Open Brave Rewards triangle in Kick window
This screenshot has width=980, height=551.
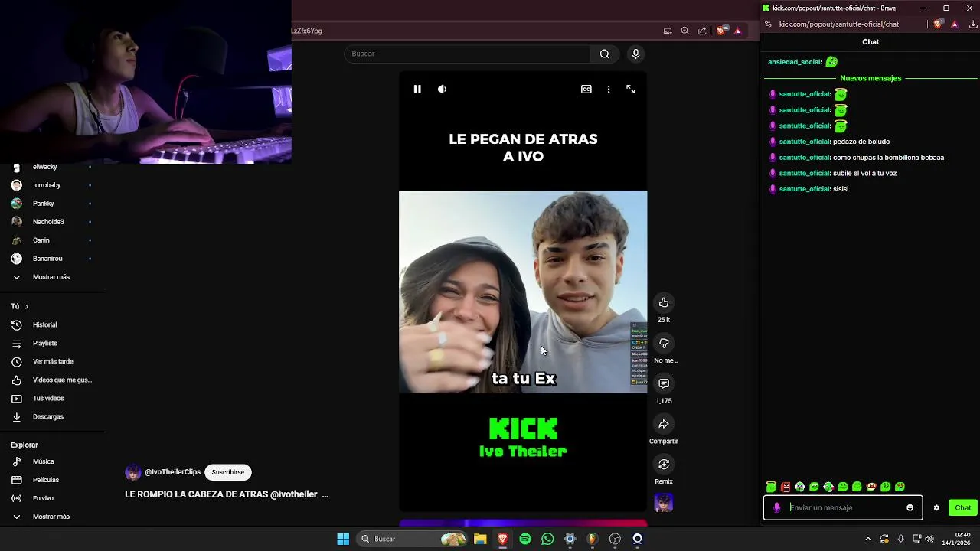coord(955,24)
